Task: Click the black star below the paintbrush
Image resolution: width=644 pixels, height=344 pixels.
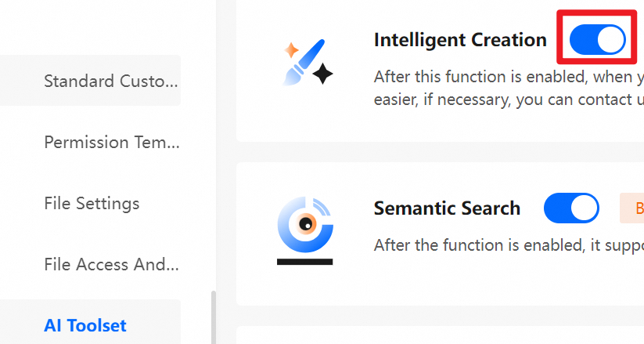Action: (322, 74)
